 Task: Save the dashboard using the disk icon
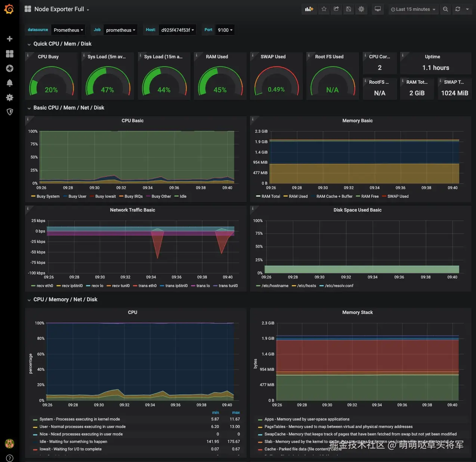[x=349, y=9]
